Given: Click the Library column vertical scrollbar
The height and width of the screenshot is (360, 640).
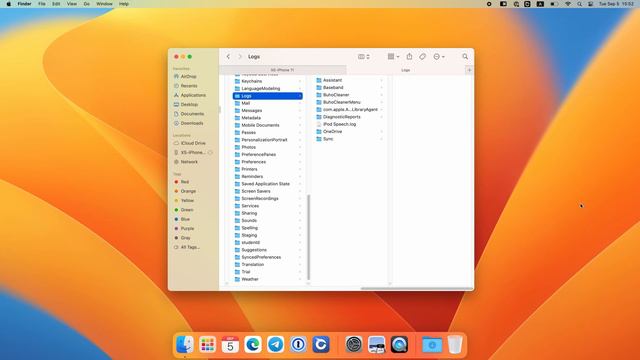Looking at the screenshot, I should 309,237.
